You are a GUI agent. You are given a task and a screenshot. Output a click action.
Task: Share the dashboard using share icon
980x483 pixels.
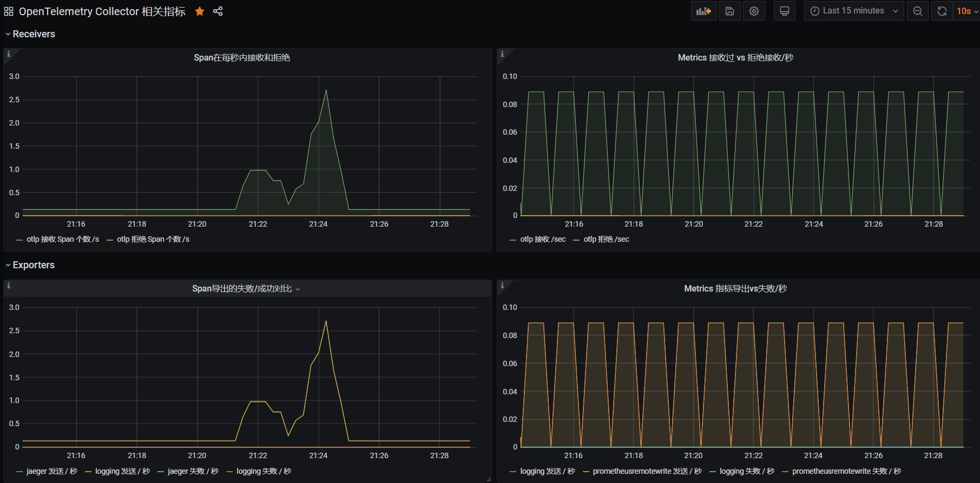(x=218, y=11)
